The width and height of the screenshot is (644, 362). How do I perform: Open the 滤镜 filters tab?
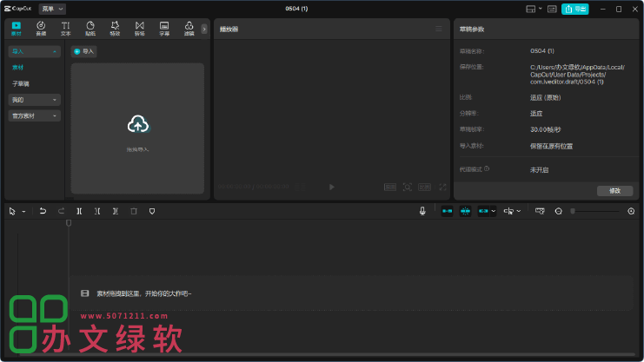pos(189,29)
